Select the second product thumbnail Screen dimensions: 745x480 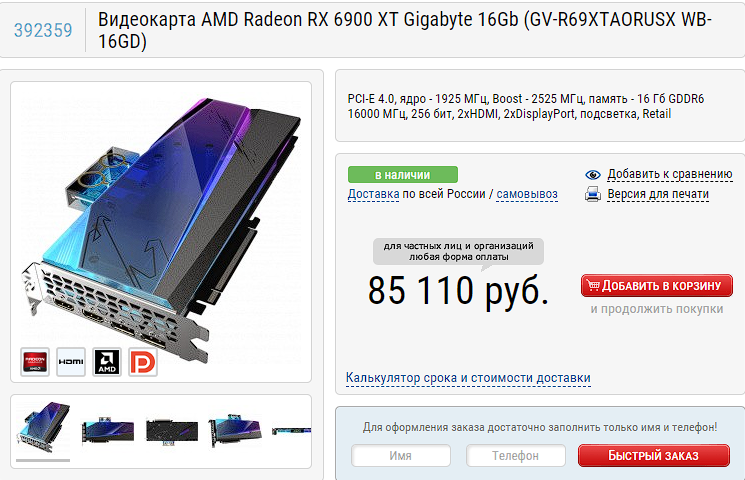[x=107, y=432]
